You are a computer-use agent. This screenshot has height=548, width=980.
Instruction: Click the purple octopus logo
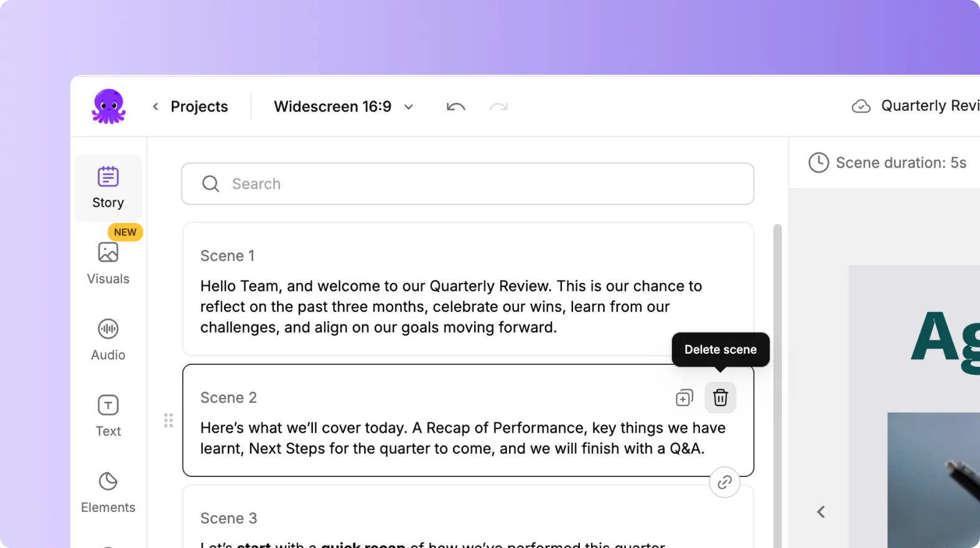tap(109, 106)
